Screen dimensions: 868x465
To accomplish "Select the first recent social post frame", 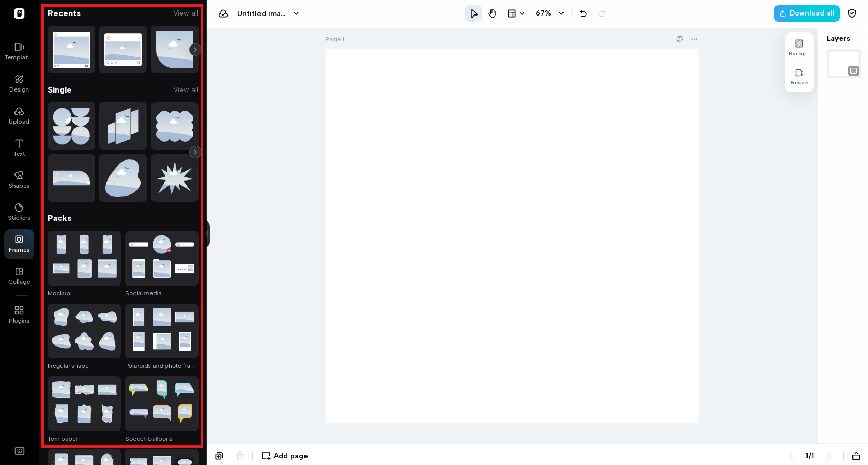I will [x=71, y=50].
